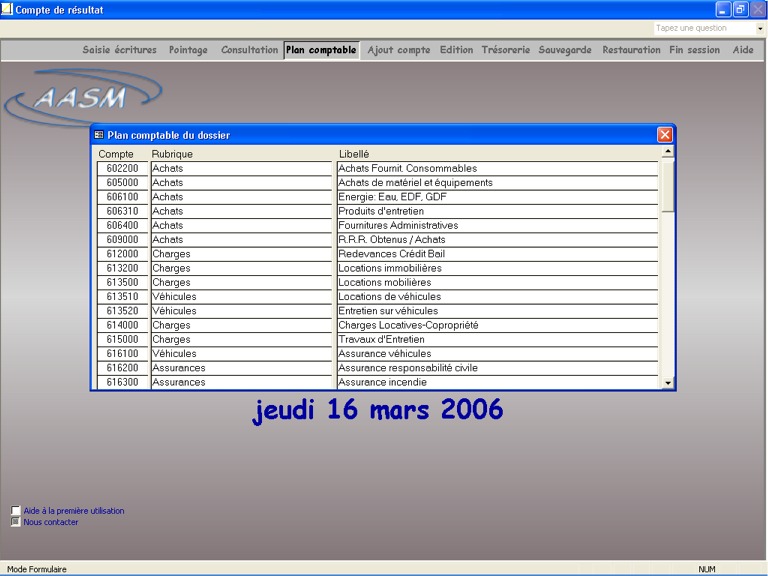
Task: Click the Tapez une question field
Action: tap(704, 28)
